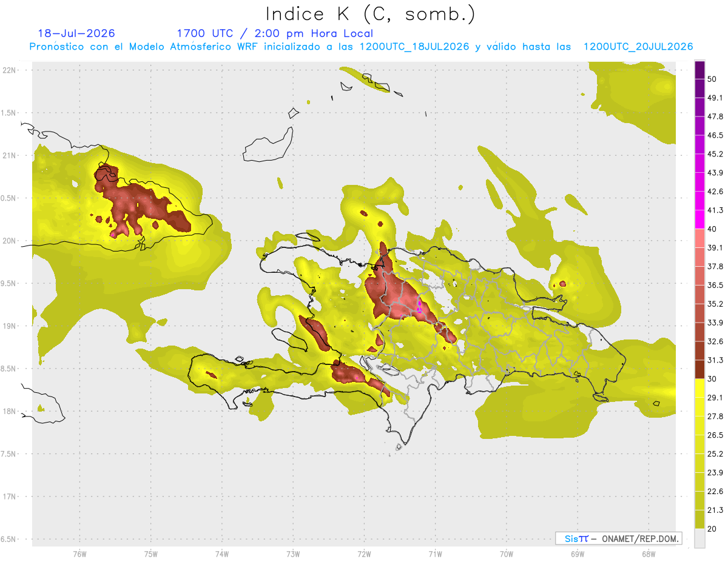Image resolution: width=728 pixels, height=562 pixels.
Task: Click the colorbar value "33.9"
Action: tap(715, 323)
